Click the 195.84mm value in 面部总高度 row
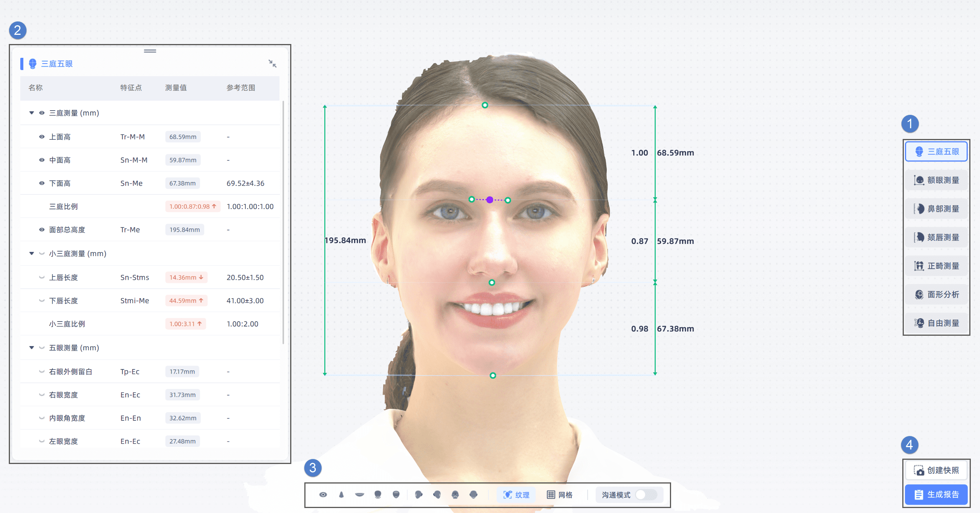The image size is (980, 513). [x=185, y=230]
